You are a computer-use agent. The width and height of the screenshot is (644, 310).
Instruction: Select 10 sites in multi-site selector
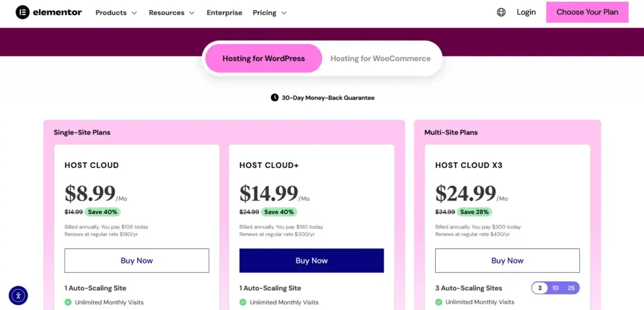555,288
